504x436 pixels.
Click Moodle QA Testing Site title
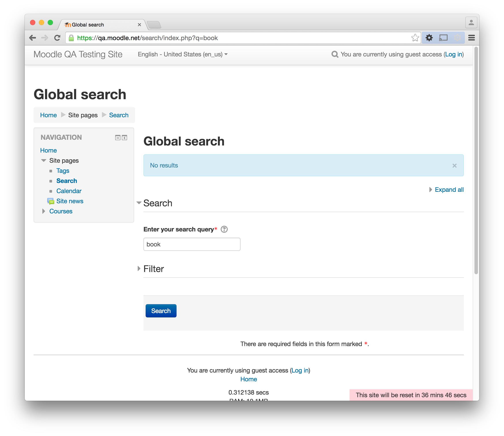tap(78, 54)
